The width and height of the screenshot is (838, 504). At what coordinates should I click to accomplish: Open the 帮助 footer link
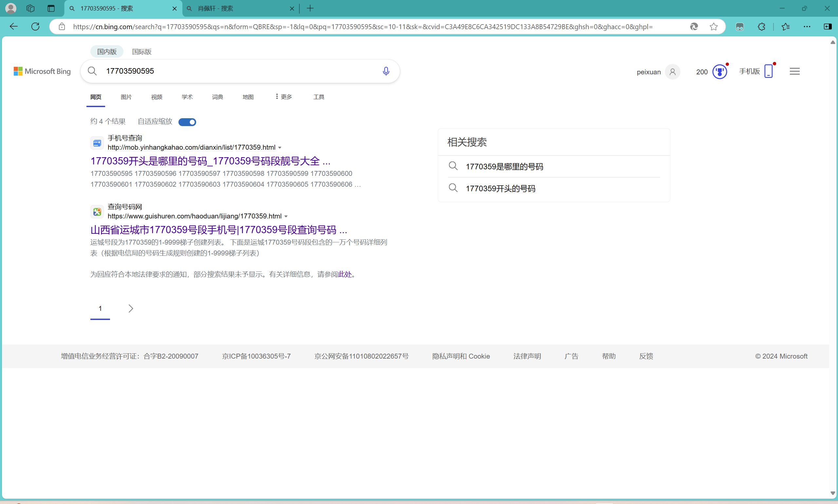coord(609,356)
